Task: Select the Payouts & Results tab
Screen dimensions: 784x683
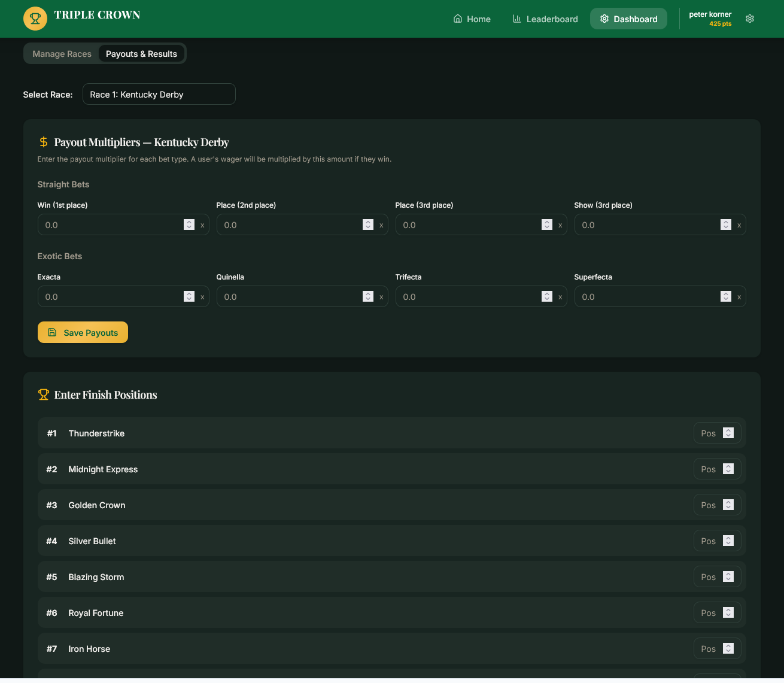Action: click(141, 54)
